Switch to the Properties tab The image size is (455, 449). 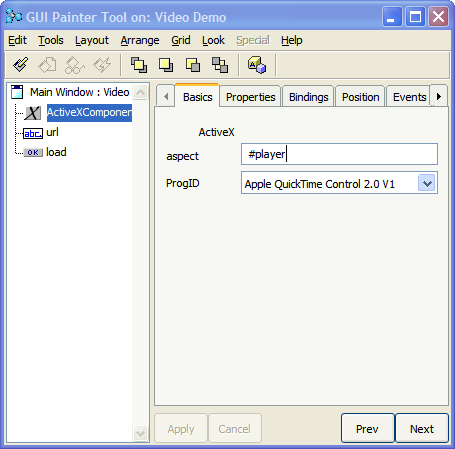point(251,97)
